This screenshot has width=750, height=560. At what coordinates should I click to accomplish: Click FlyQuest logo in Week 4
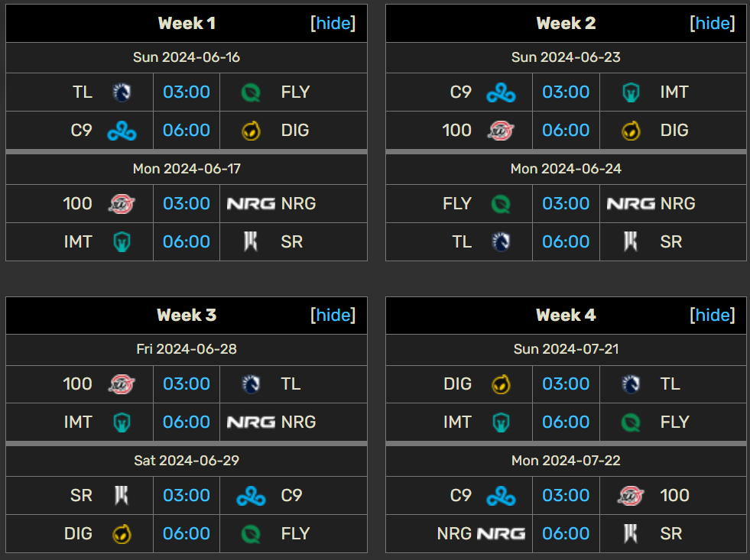pyautogui.click(x=630, y=422)
